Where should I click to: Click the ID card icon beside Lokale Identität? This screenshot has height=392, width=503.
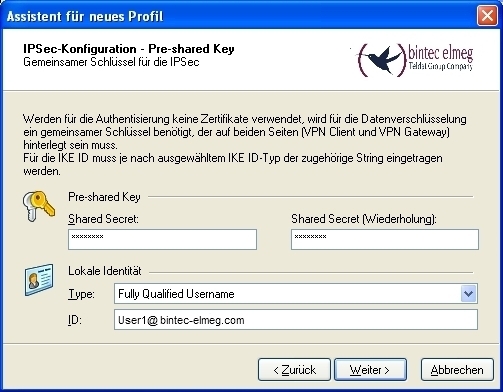pos(39,280)
